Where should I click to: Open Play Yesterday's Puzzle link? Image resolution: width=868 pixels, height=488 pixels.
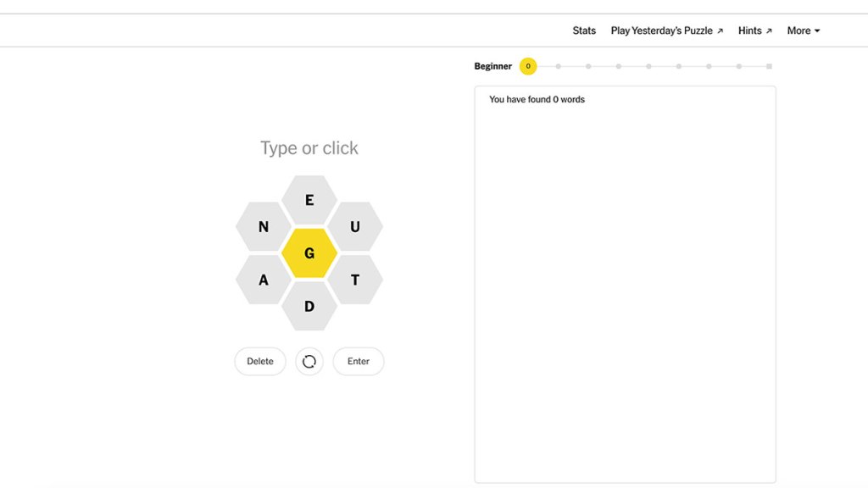click(x=666, y=30)
